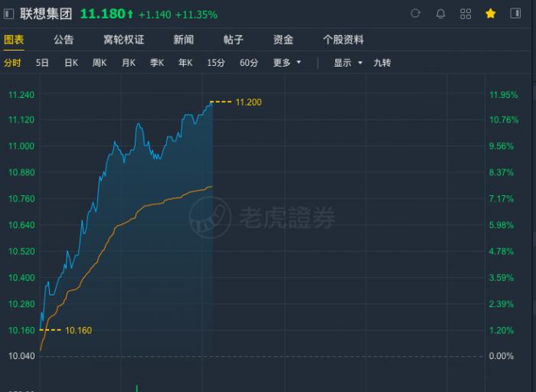The width and height of the screenshot is (536, 392).
Task: View the 个股资料 tab
Action: (x=343, y=40)
